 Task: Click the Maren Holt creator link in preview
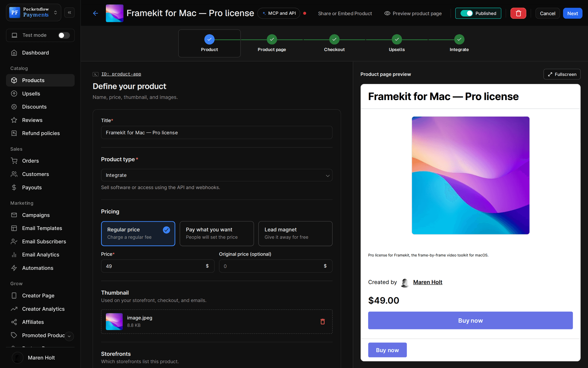[x=428, y=282]
